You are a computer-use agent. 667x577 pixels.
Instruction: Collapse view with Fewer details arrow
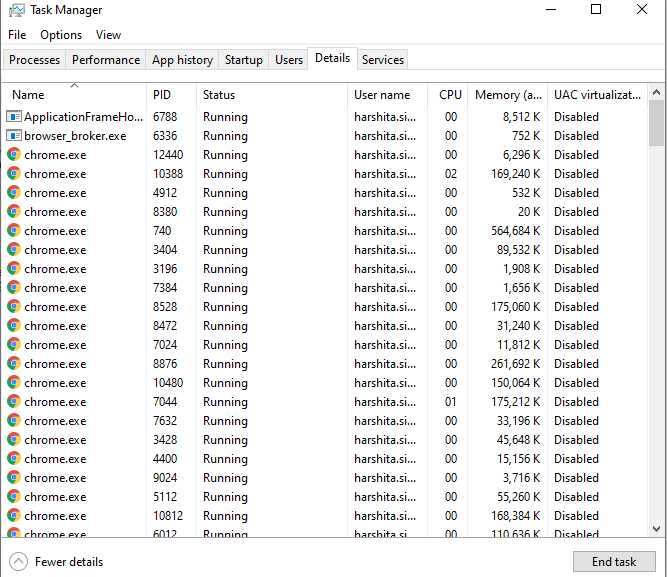tap(18, 562)
